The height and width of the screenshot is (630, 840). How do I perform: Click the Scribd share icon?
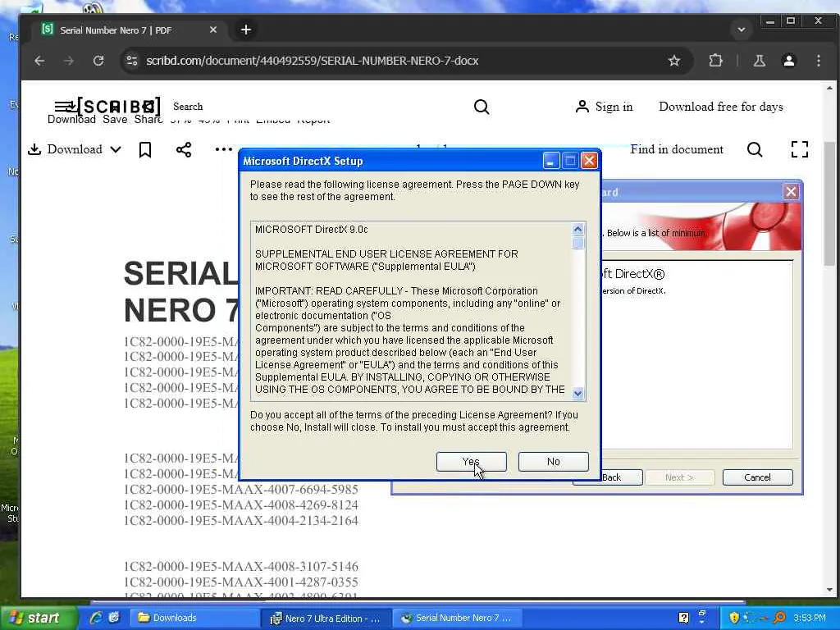pyautogui.click(x=184, y=150)
